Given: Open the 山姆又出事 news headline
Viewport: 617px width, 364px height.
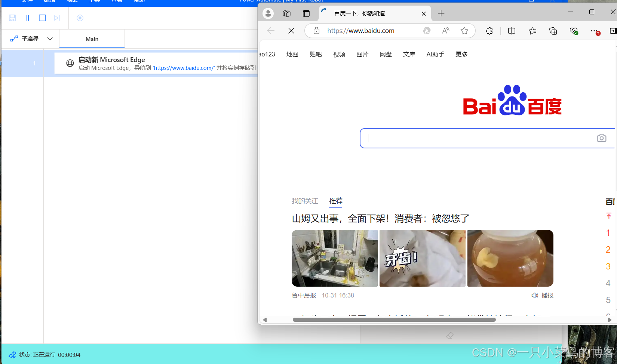Looking at the screenshot, I should pos(380,219).
